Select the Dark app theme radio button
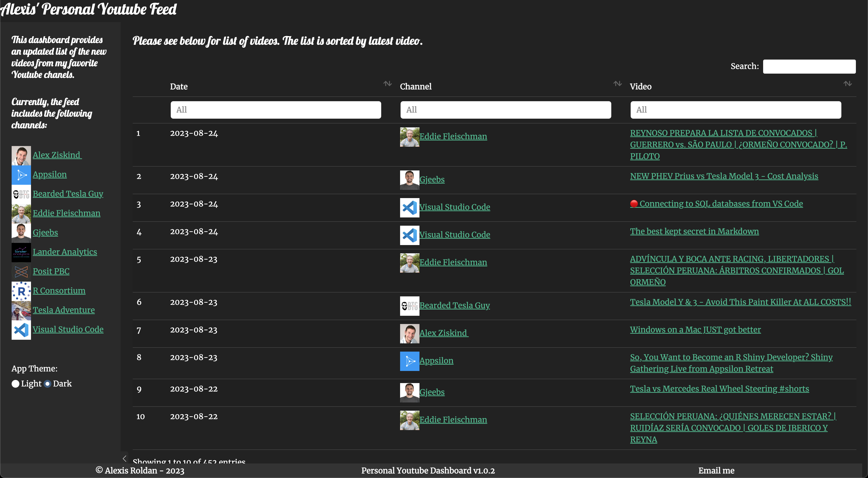The image size is (868, 478). [x=47, y=384]
